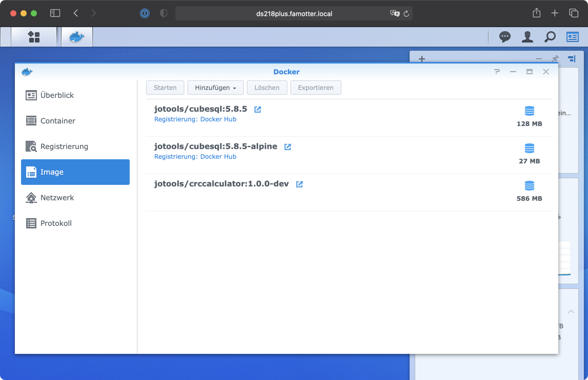Viewport: 588px width, 380px height.
Task: Open a new Safari tab
Action: coord(555,13)
